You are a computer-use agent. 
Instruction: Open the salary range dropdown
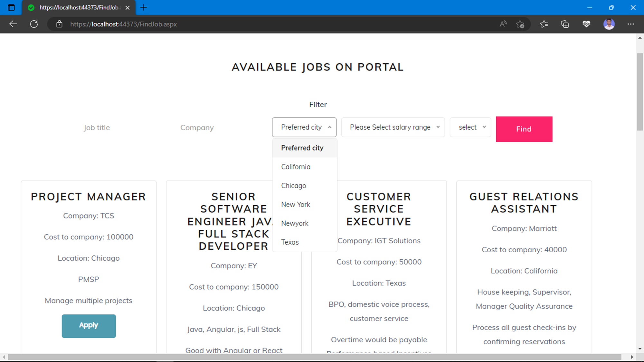point(393,127)
